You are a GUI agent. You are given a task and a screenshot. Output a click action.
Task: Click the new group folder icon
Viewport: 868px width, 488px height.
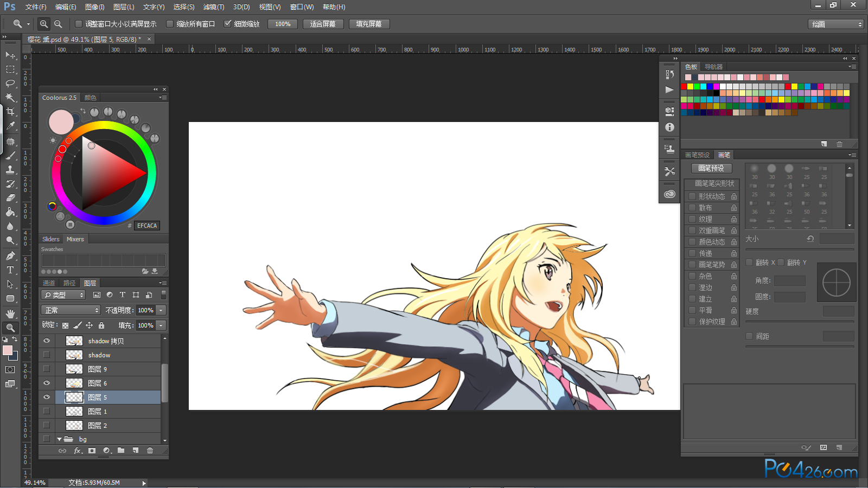click(x=121, y=451)
